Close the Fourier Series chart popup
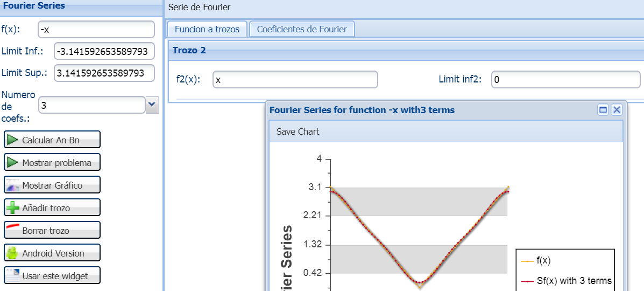The image size is (644, 291). click(x=617, y=110)
